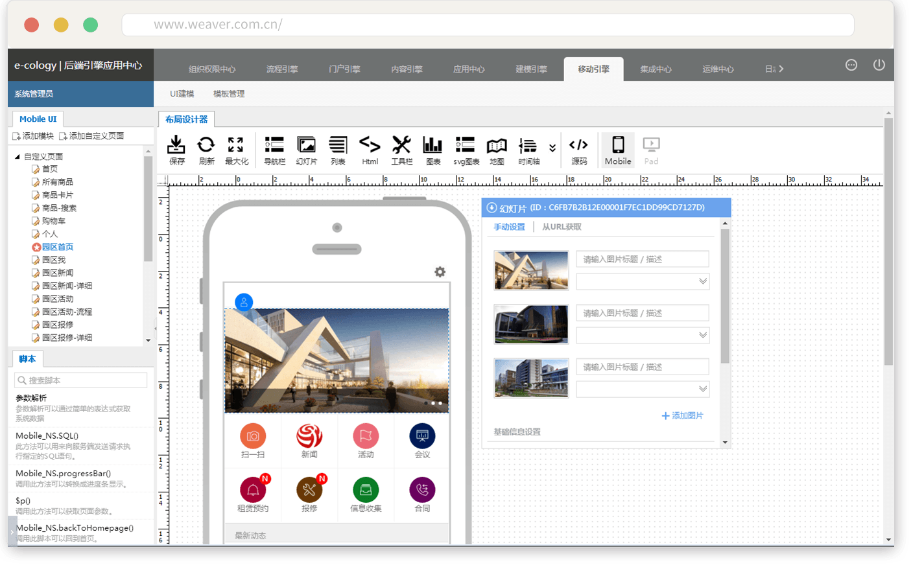Viewport: 924px width, 567px height.
Task: Tap the 活动 activity icon
Action: tap(366, 436)
